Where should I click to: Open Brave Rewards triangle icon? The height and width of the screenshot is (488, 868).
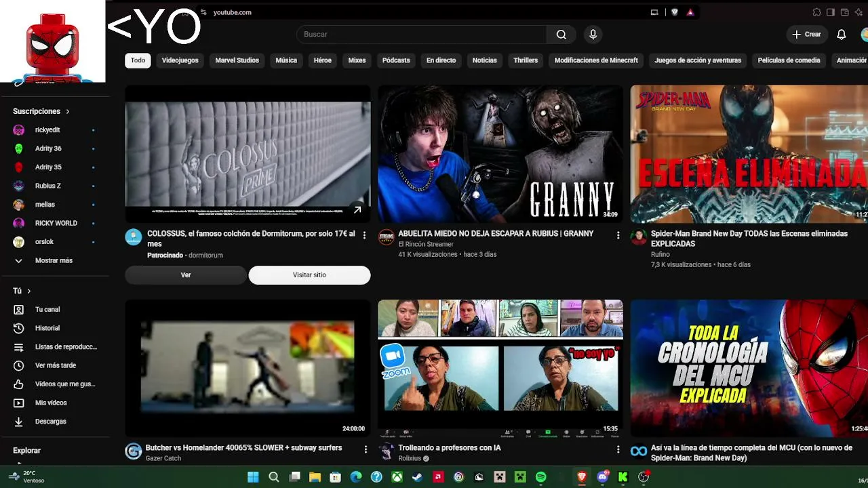690,12
